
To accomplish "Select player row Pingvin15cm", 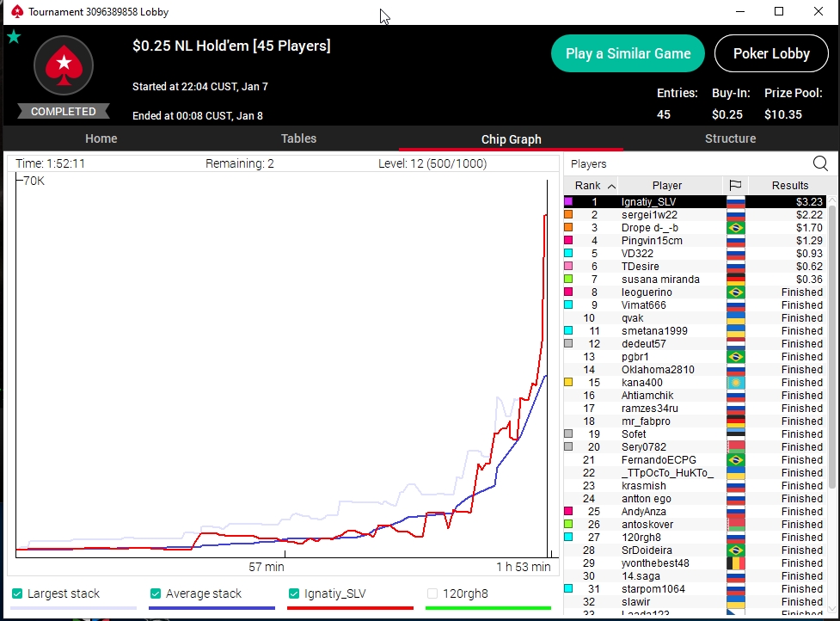I will tap(695, 241).
